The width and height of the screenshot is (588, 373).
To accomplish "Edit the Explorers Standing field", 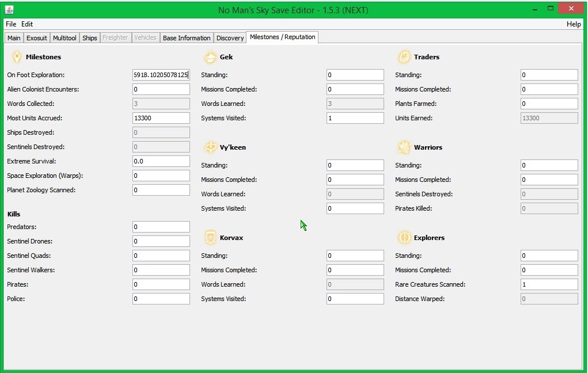I will 549,256.
